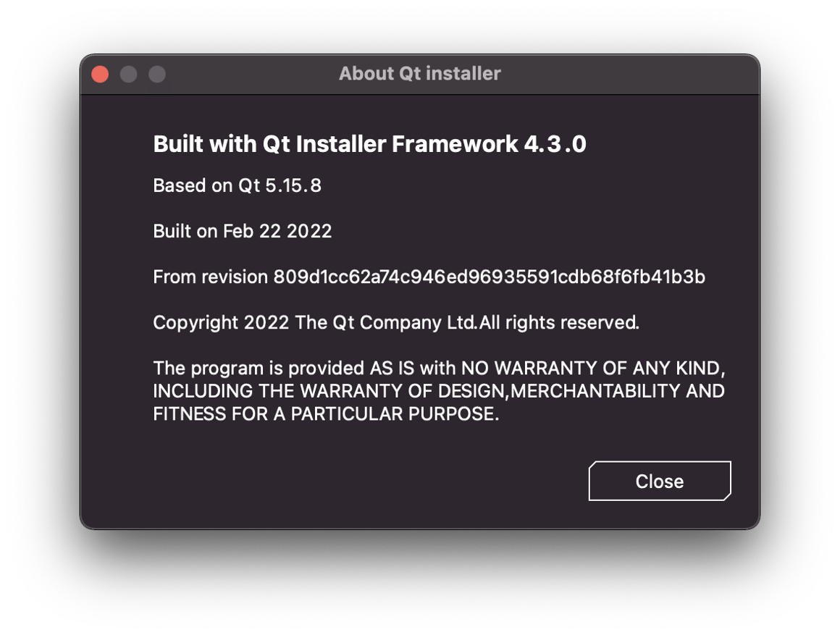Click the leftmost circle in the title bar
This screenshot has height=635, width=840.
pos(99,74)
